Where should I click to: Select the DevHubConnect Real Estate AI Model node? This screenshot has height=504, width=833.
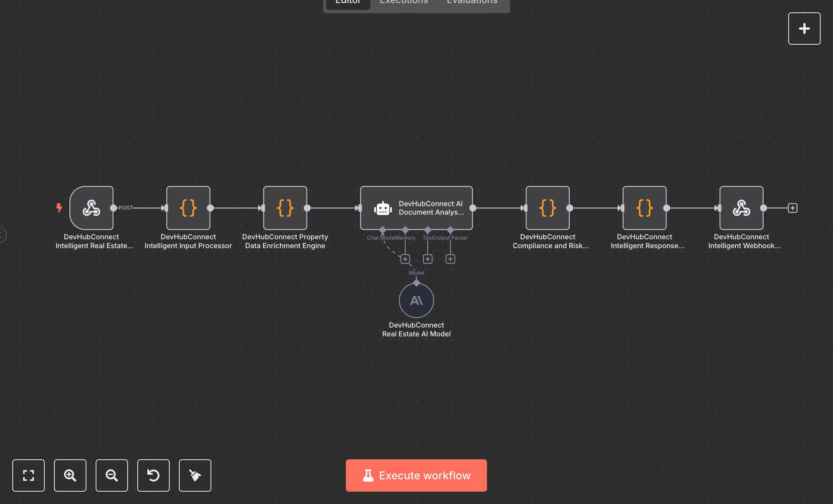(x=416, y=301)
